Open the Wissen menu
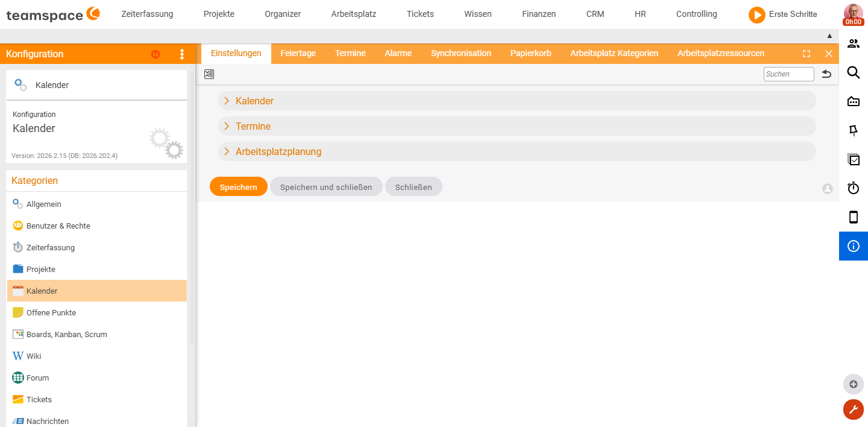This screenshot has height=427, width=868. coord(478,14)
